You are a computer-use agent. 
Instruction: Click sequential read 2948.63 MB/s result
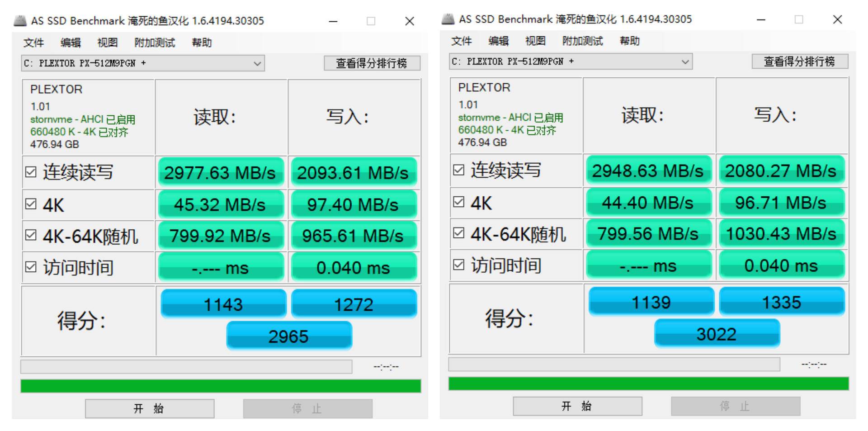[648, 171]
